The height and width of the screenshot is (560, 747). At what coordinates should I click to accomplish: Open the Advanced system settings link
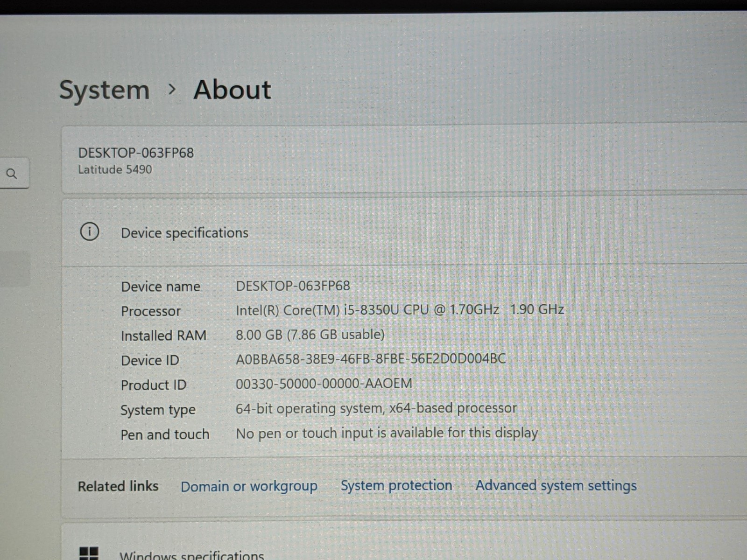pos(556,485)
